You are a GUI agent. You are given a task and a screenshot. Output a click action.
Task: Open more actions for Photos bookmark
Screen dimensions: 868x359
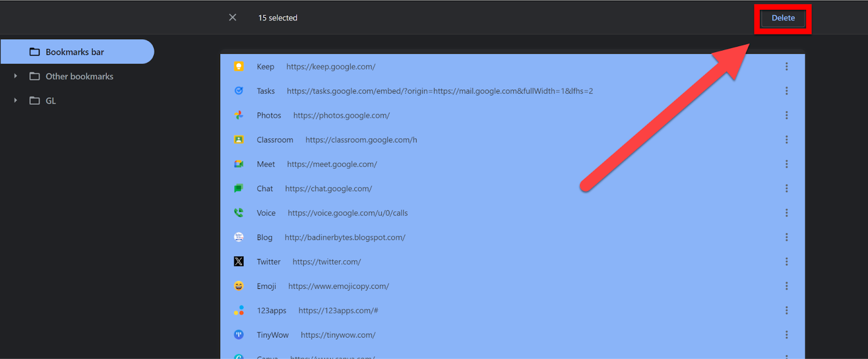(787, 115)
